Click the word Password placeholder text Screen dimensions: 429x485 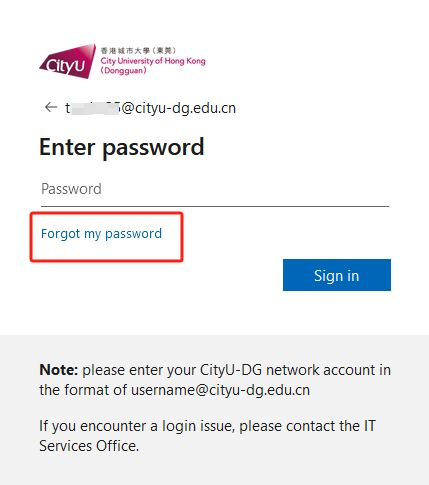(x=71, y=189)
